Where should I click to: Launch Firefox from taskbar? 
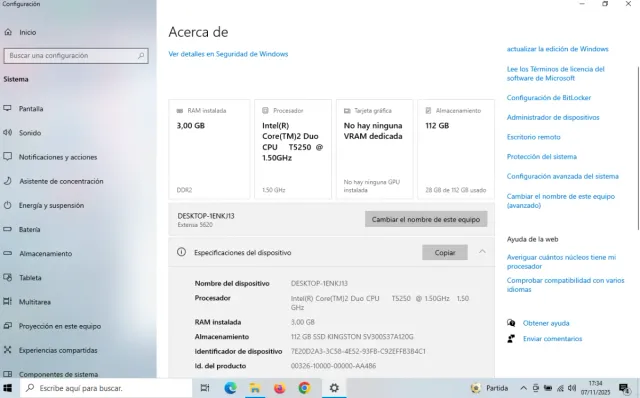click(x=280, y=388)
